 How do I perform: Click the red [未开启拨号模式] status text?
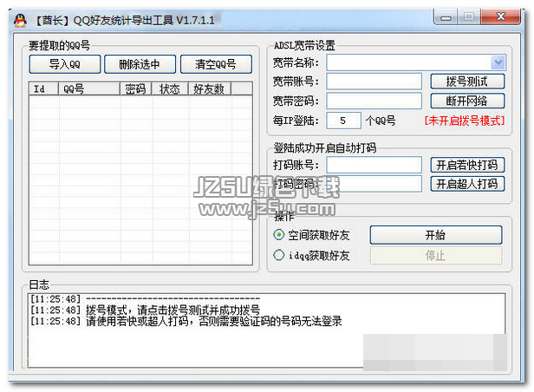(465, 121)
